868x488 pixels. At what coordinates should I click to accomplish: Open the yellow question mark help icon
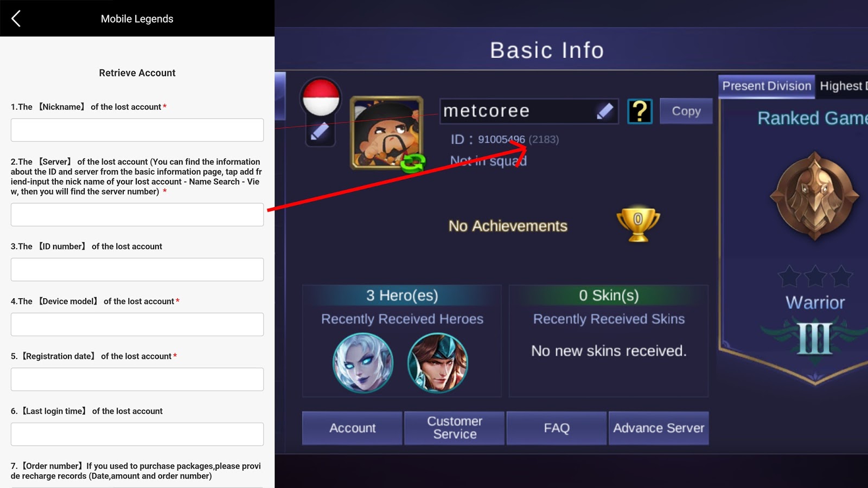pyautogui.click(x=640, y=111)
